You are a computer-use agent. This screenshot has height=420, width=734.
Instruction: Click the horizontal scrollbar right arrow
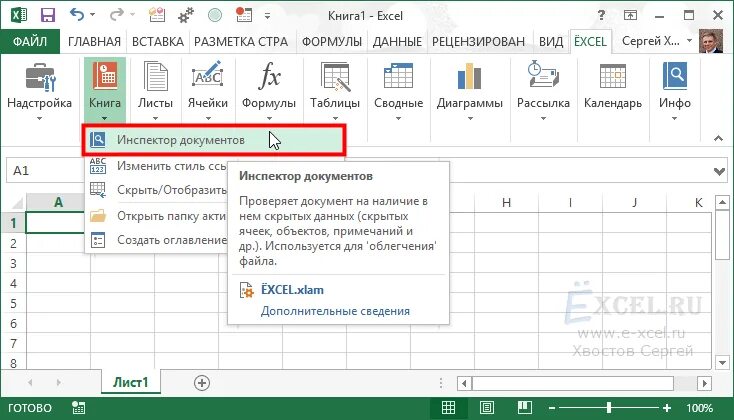pos(705,383)
